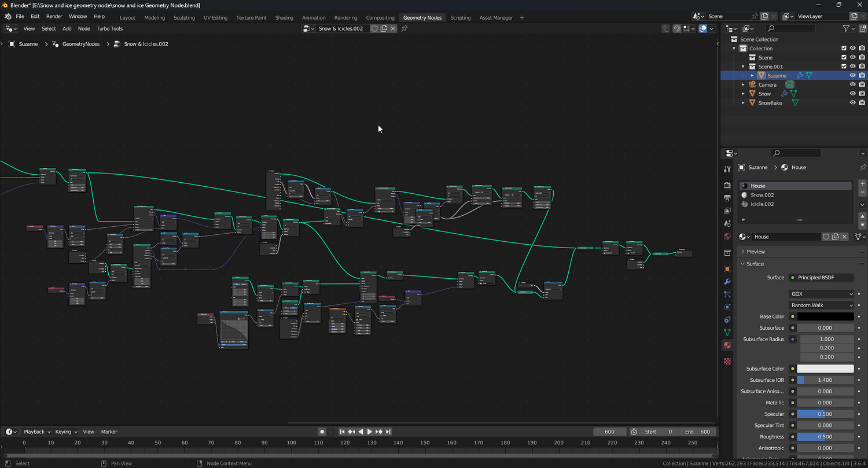Viewport: 868px width, 468px height.
Task: Open the Object properties tab
Action: pos(727,269)
